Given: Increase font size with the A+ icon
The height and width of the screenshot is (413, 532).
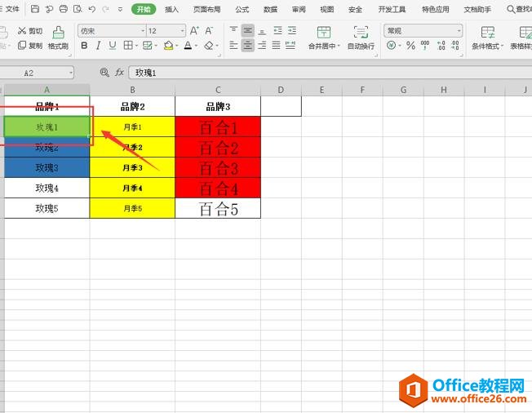Looking at the screenshot, I should [x=194, y=31].
